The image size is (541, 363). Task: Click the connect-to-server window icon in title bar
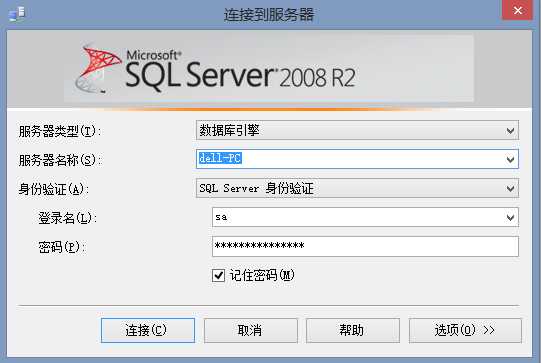[x=17, y=14]
